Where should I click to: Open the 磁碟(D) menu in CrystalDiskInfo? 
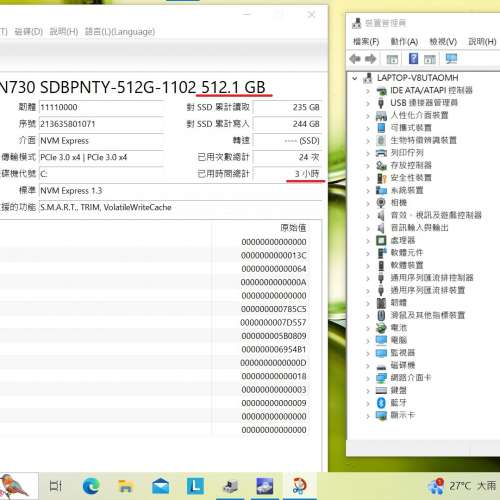[x=29, y=32]
